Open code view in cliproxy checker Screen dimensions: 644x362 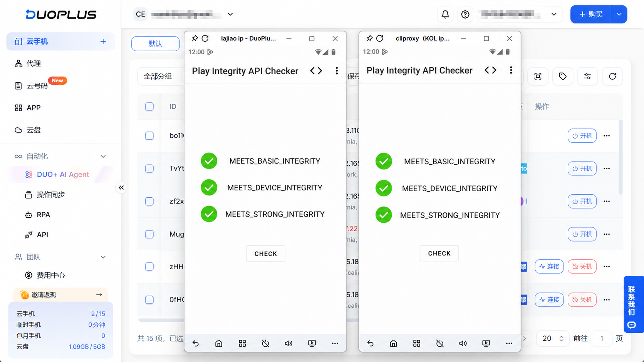pos(490,70)
